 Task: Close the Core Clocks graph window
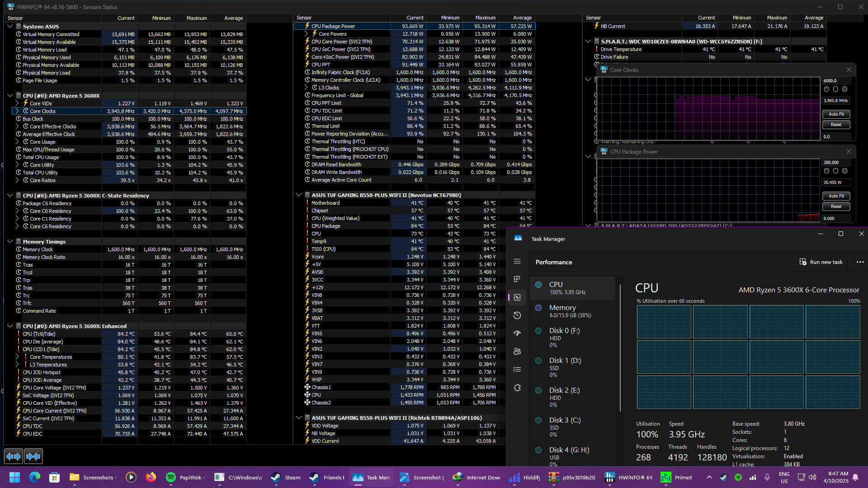[x=849, y=70]
